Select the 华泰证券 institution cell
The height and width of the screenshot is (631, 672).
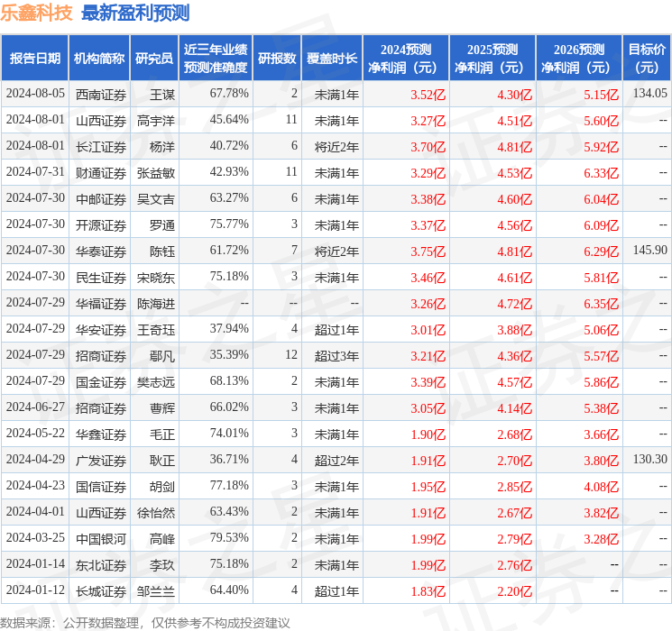click(101, 251)
